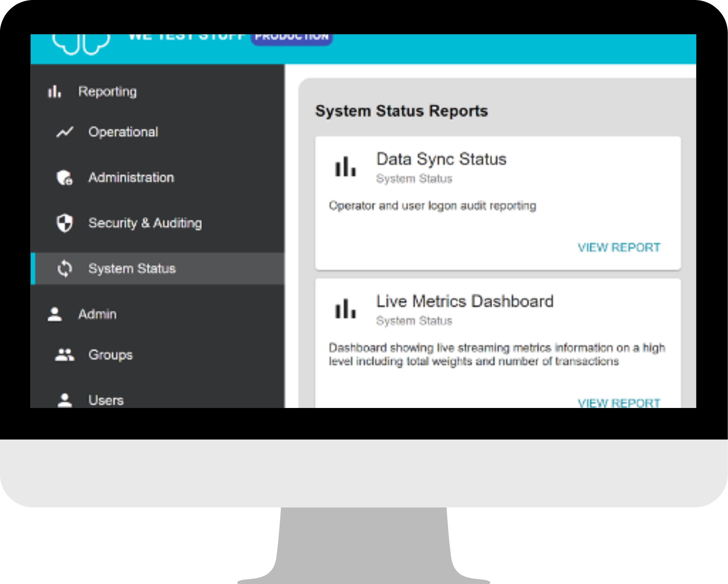Expand the Admin section label

(97, 314)
